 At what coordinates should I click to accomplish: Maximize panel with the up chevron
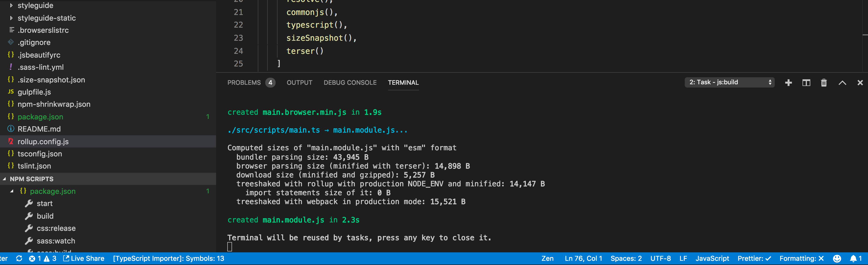point(842,83)
